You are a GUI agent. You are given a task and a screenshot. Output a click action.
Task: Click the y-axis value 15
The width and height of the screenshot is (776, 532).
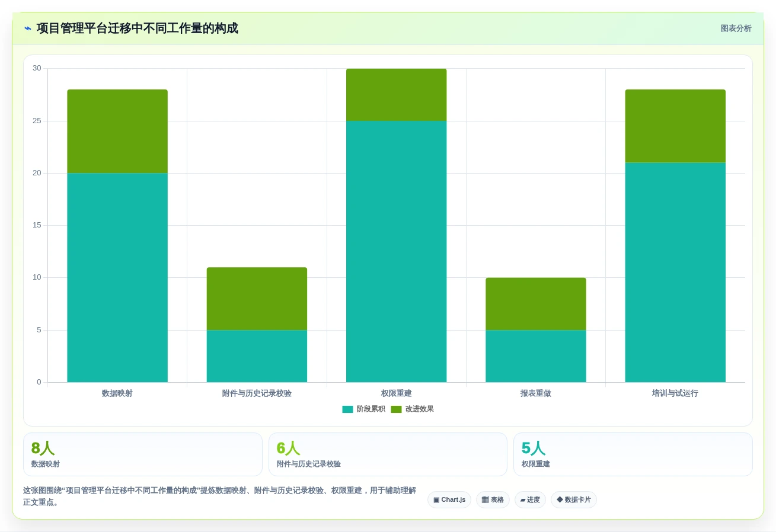[x=37, y=225]
